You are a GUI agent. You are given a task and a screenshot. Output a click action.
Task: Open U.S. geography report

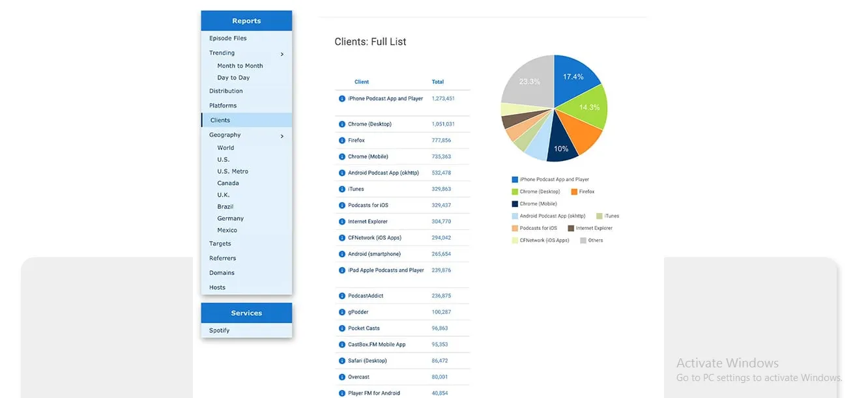[224, 160]
